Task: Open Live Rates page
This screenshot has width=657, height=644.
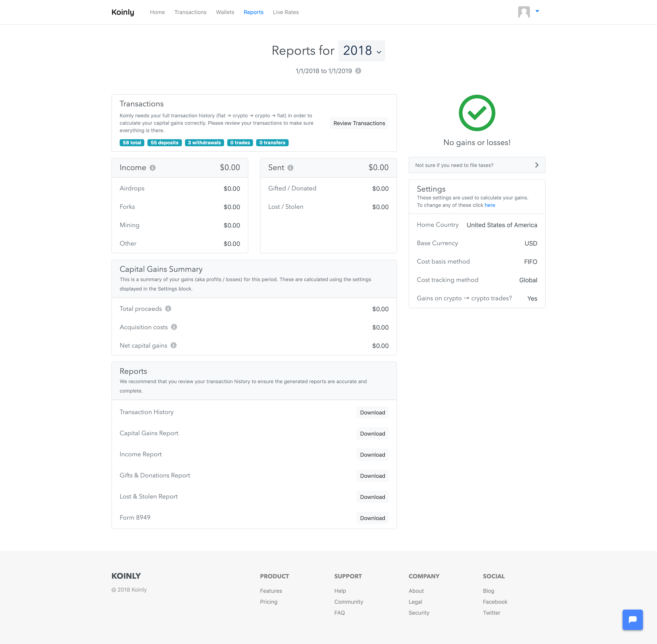Action: tap(285, 12)
